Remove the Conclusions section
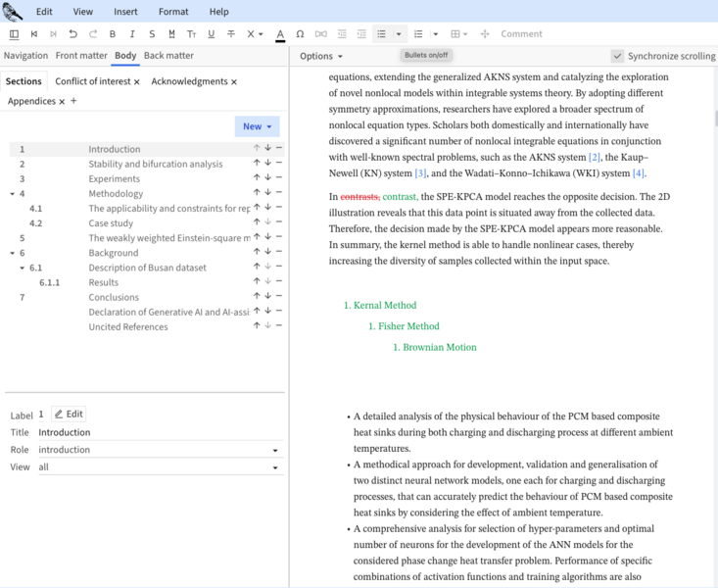The width and height of the screenshot is (718, 588). [279, 296]
